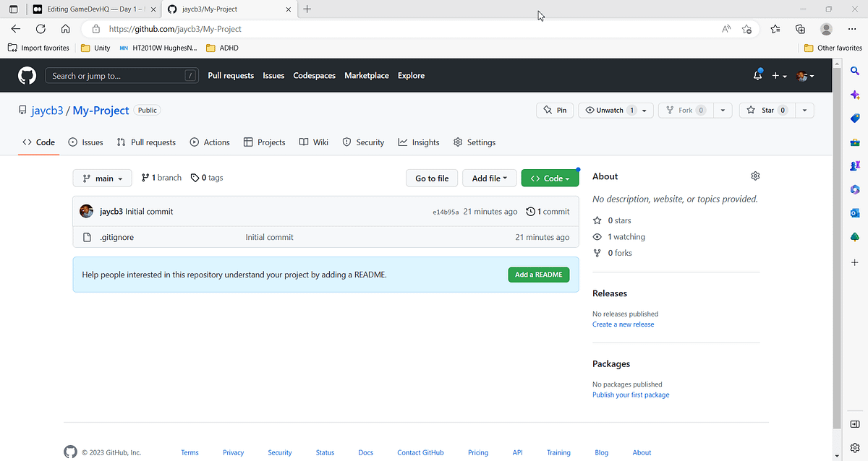
Task: Open the user avatar menu in header
Action: coord(805,75)
